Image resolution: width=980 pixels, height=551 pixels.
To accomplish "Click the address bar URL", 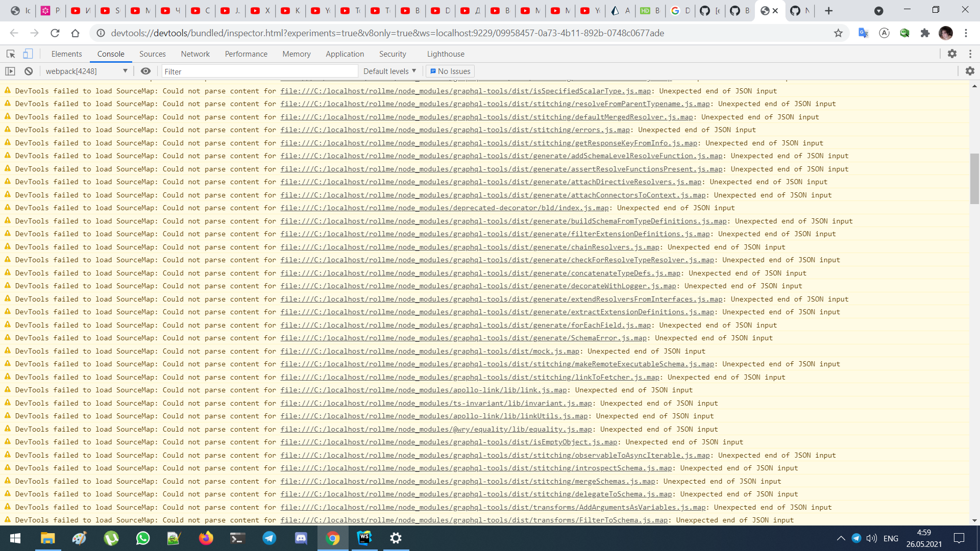I will click(387, 33).
